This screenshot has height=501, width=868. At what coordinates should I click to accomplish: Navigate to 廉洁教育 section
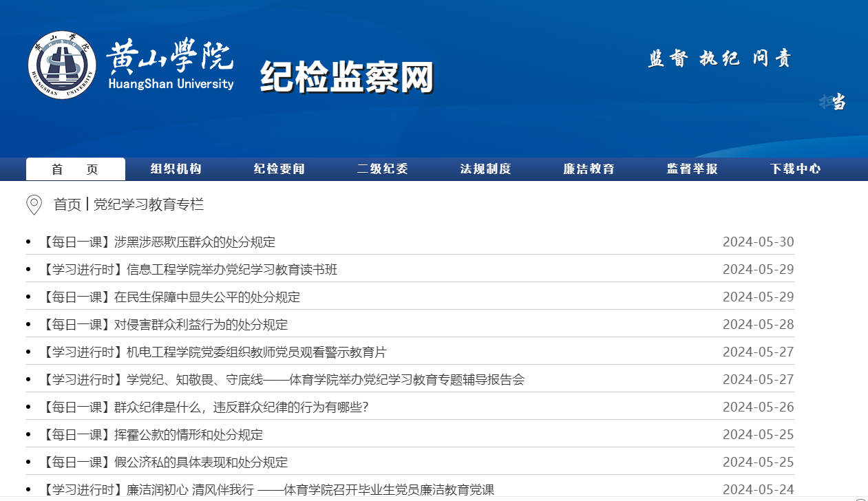pos(589,169)
